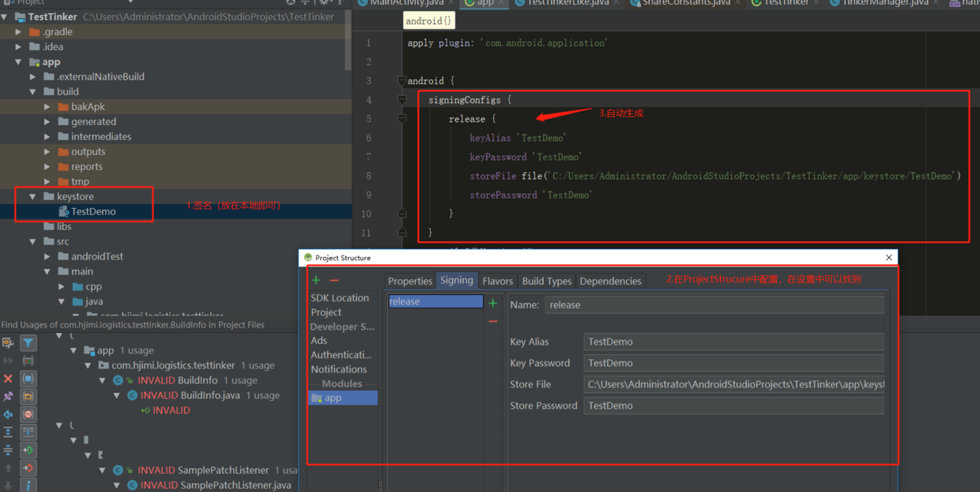The height and width of the screenshot is (492, 980).
Task: Select the Signing tab
Action: [x=457, y=280]
